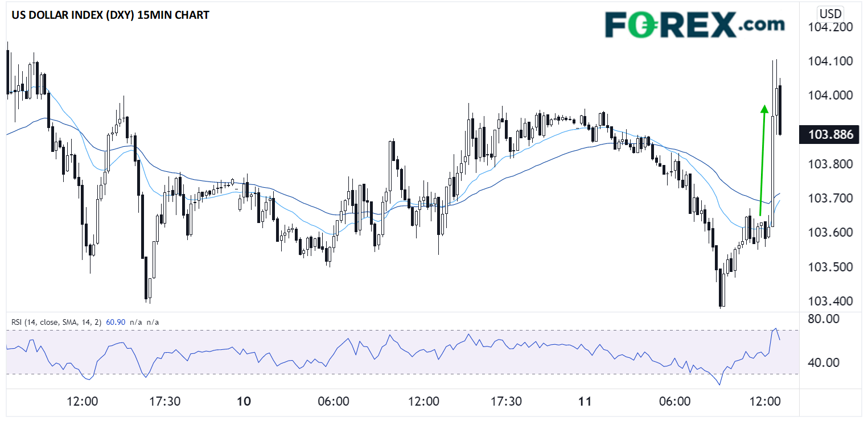The image size is (868, 421).
Task: Click the first 17:30 time axis label
Action: tap(165, 402)
